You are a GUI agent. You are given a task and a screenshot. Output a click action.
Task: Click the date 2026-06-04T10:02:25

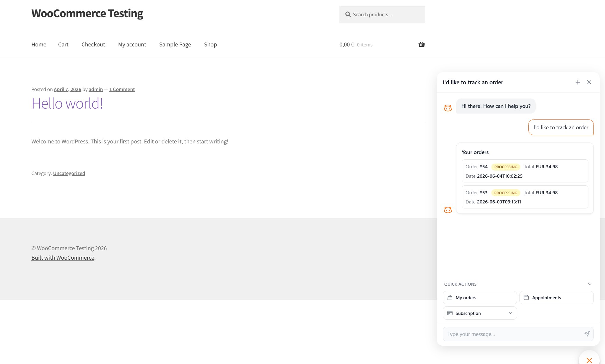(500, 176)
